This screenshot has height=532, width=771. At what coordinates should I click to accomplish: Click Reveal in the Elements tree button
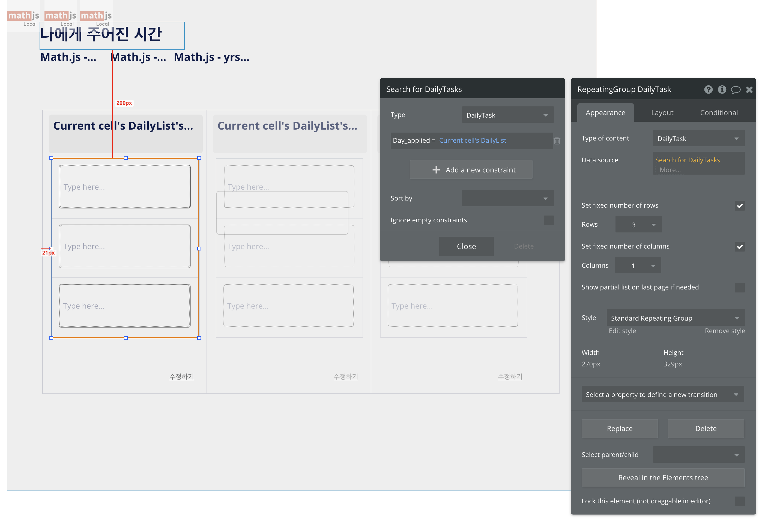tap(663, 478)
